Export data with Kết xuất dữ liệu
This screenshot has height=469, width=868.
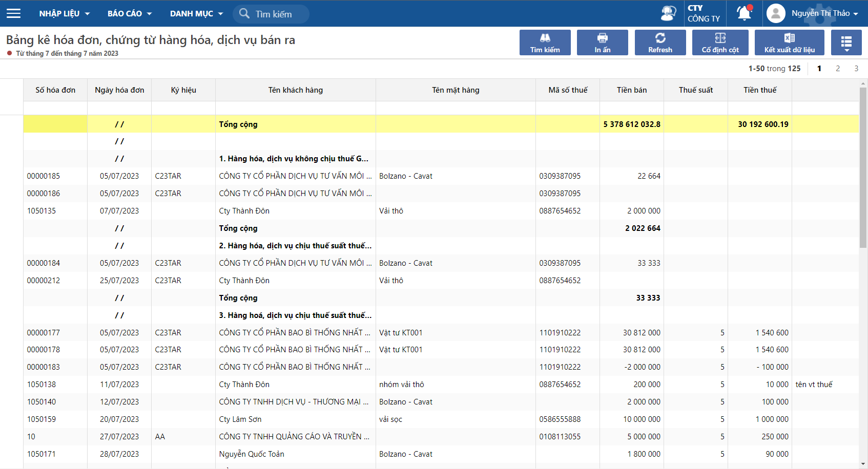[789, 42]
